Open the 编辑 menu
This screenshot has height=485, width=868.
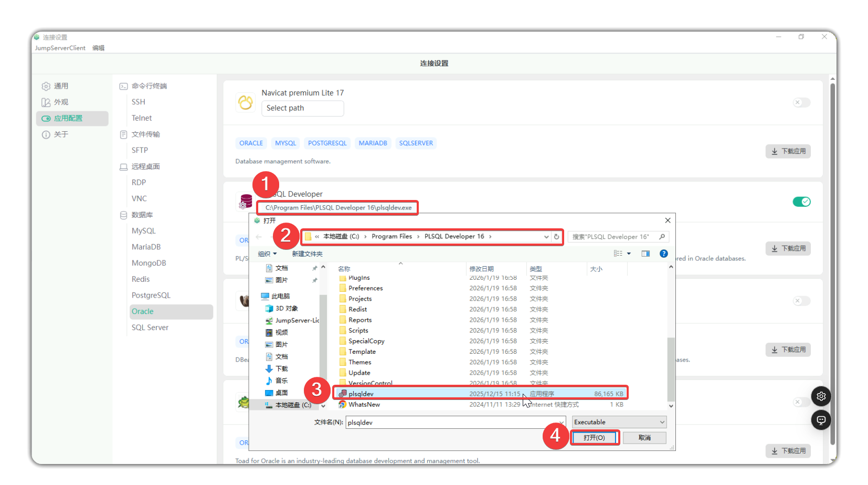[x=99, y=48]
